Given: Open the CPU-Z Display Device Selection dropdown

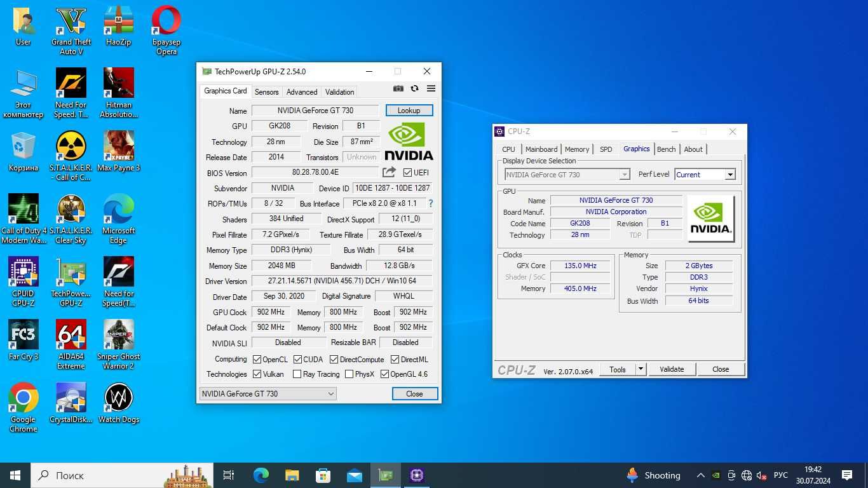Looking at the screenshot, I should click(567, 175).
